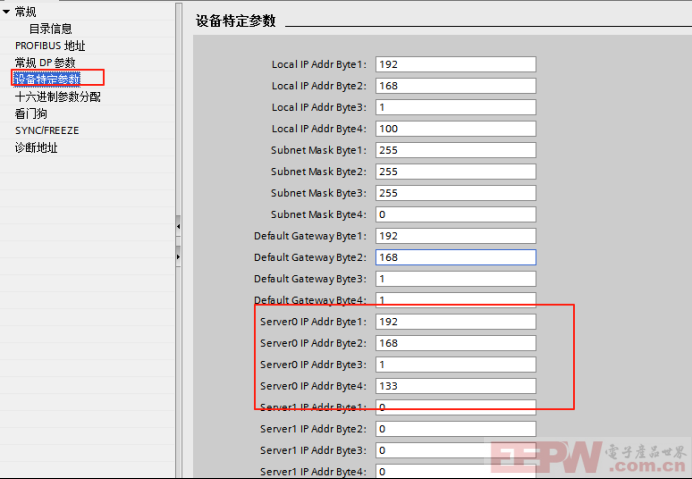Open 十六进制参数分配 section

(x=58, y=97)
